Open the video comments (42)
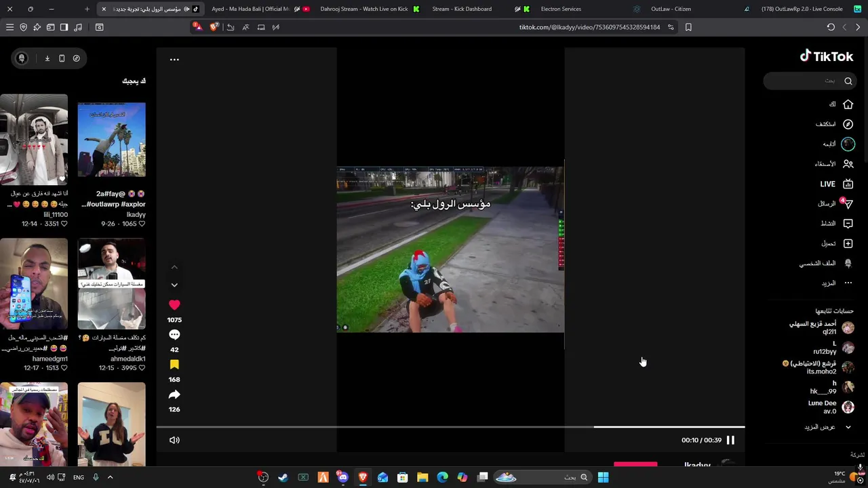 click(x=174, y=335)
